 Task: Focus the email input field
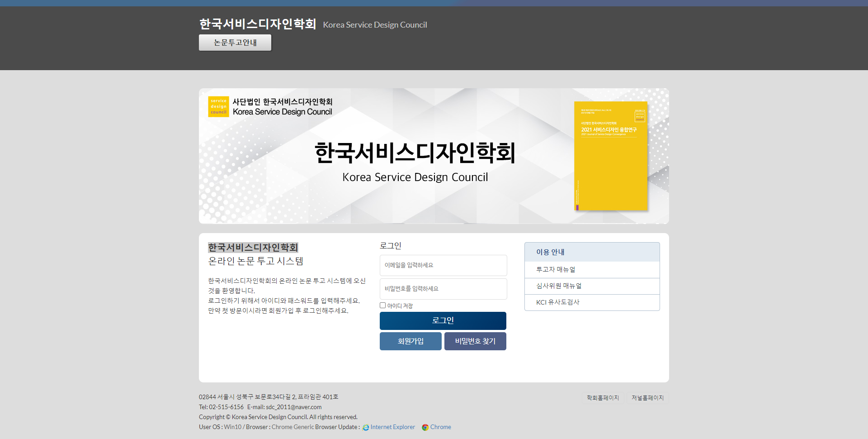tap(443, 265)
